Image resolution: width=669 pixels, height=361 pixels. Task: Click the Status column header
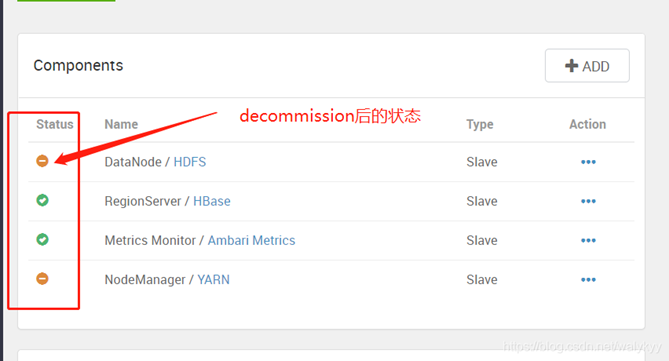(55, 124)
